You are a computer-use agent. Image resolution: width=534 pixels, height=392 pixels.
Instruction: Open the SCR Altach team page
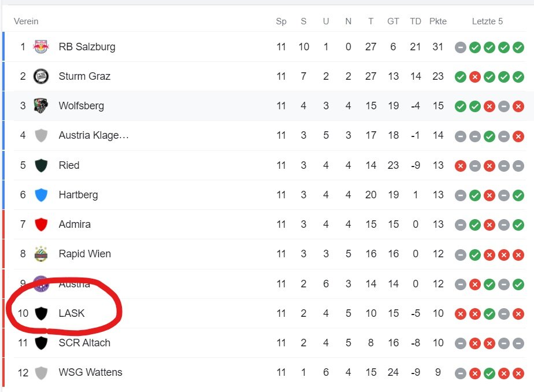click(x=84, y=343)
